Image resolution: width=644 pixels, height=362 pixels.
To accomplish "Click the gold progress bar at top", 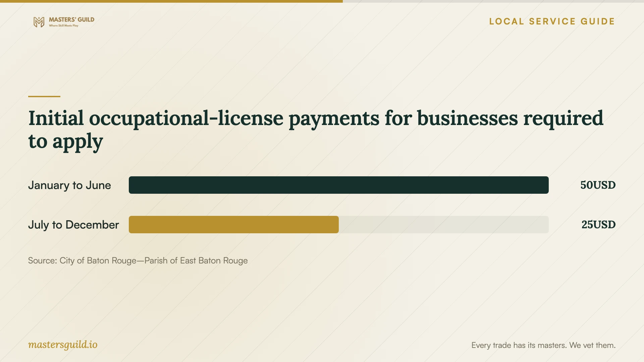I will point(171,1).
